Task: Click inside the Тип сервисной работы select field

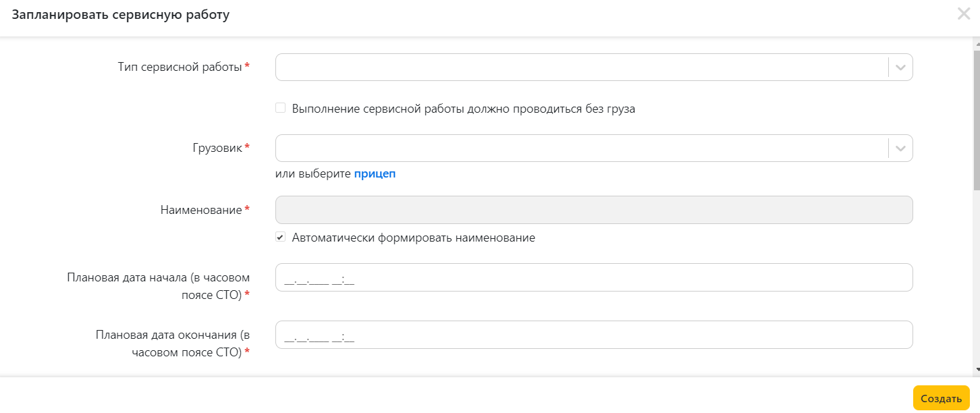Action: [580, 67]
